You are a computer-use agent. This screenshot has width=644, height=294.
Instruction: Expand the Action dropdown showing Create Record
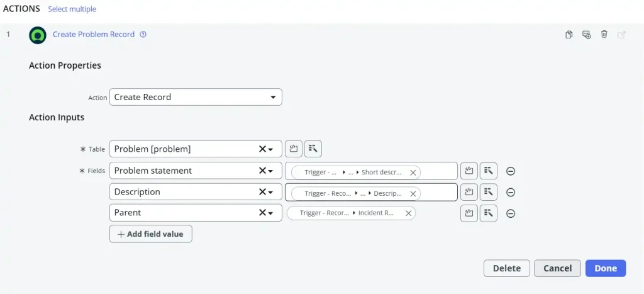tap(273, 97)
